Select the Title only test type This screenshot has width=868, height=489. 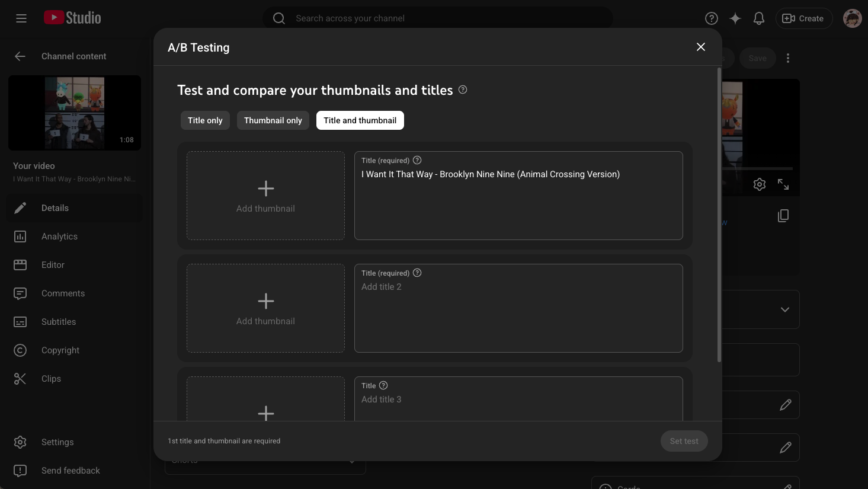coord(205,120)
